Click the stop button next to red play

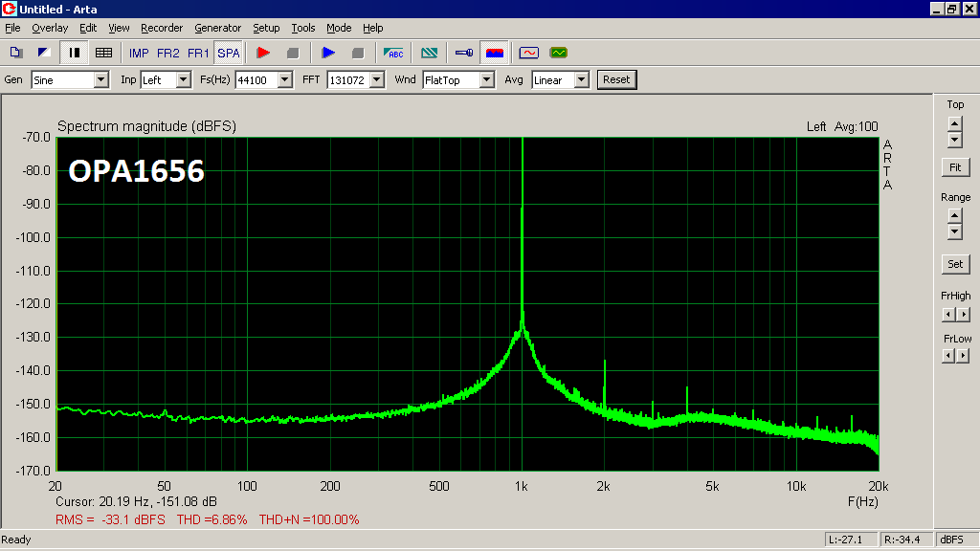tap(293, 54)
